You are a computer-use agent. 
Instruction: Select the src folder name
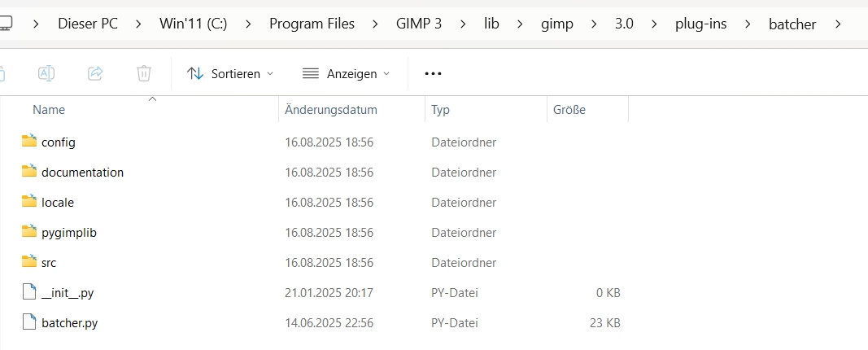point(49,262)
